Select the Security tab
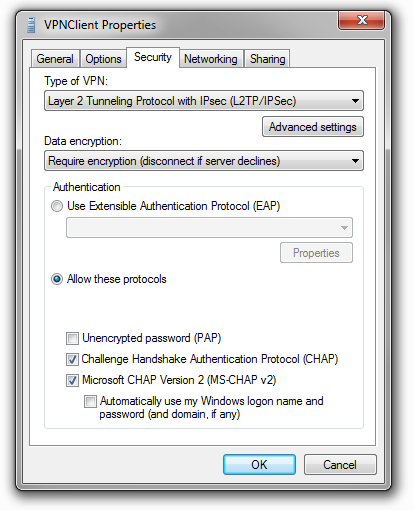 click(153, 57)
